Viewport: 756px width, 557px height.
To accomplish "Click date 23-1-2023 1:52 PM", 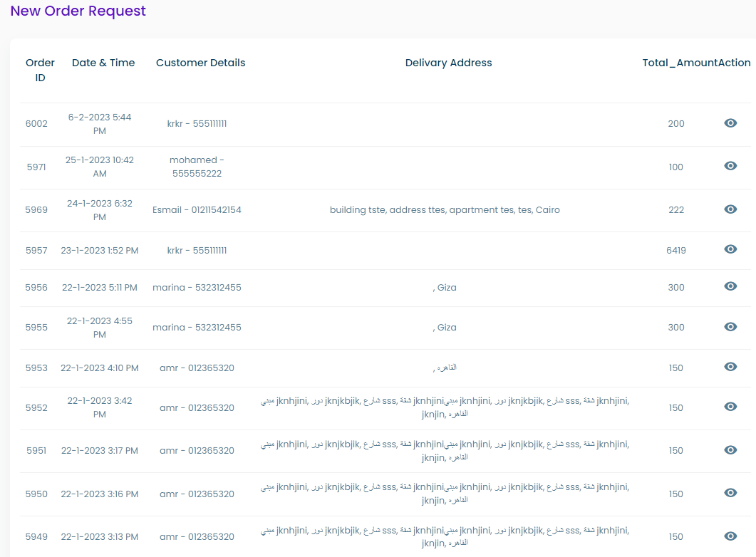I will pyautogui.click(x=100, y=251).
